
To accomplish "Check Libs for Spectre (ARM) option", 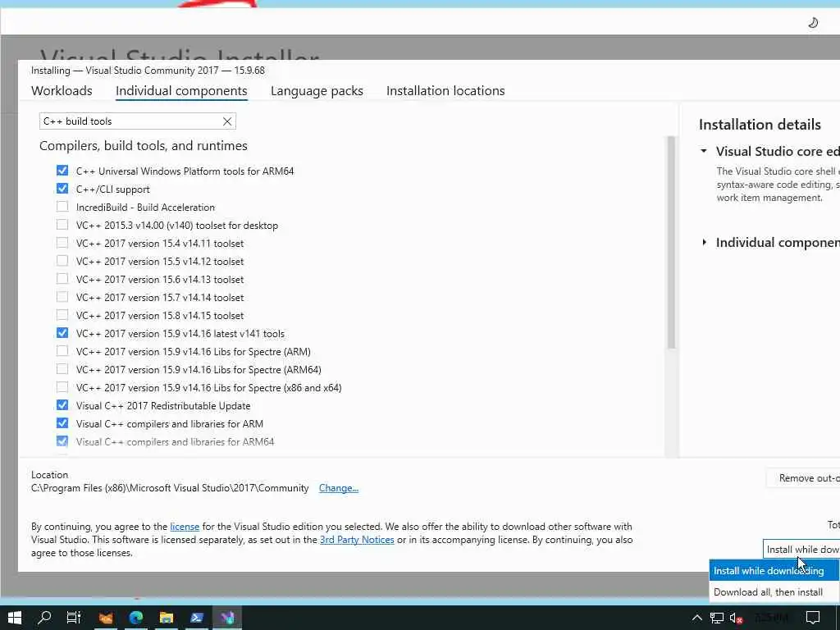I will coord(62,351).
